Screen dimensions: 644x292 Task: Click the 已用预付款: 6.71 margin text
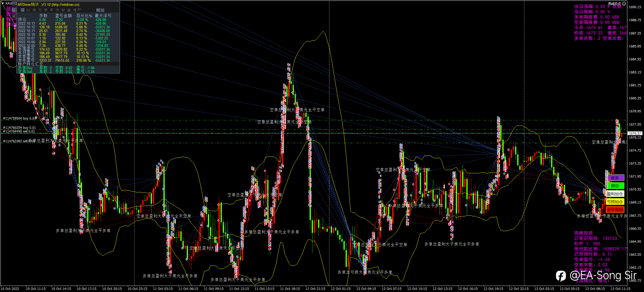(593, 254)
